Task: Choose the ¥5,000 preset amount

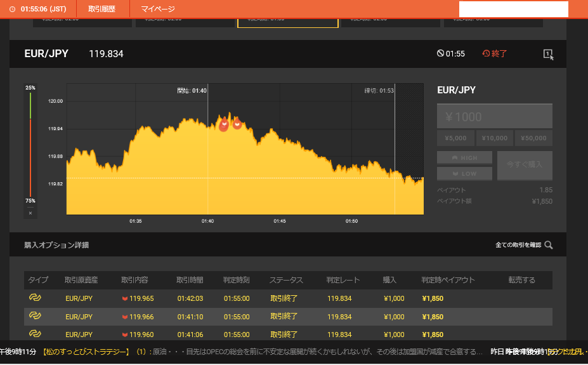Action: (455, 138)
